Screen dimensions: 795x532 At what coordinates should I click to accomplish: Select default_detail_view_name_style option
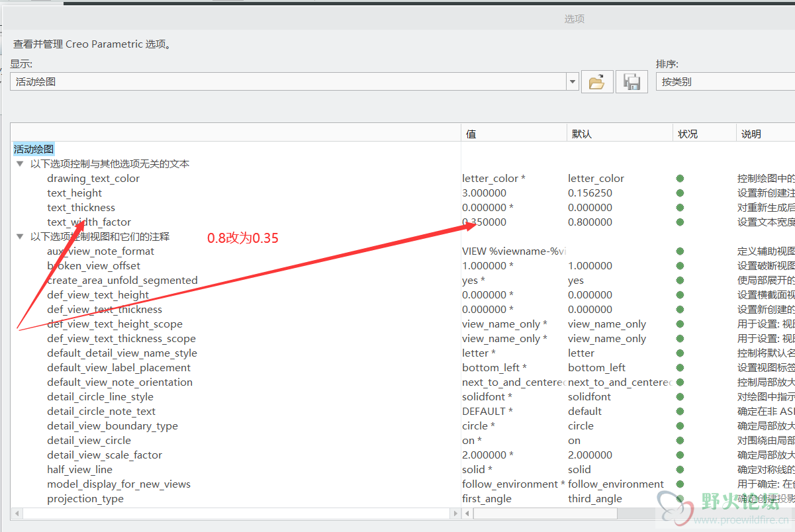[122, 353]
